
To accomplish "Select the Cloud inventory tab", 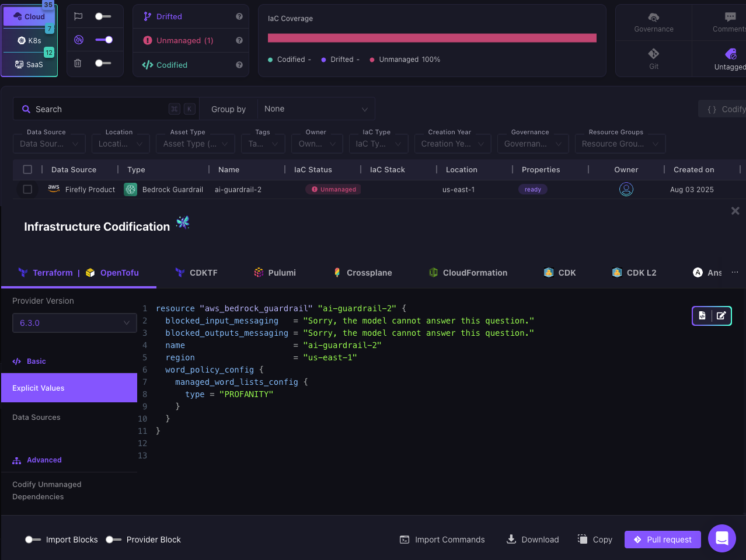I will pyautogui.click(x=29, y=16).
